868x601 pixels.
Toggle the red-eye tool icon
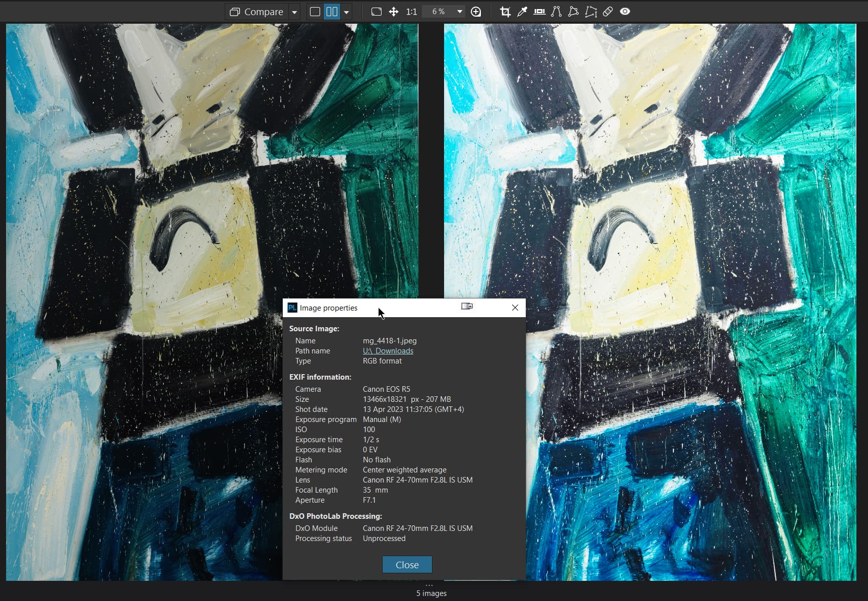pyautogui.click(x=625, y=12)
